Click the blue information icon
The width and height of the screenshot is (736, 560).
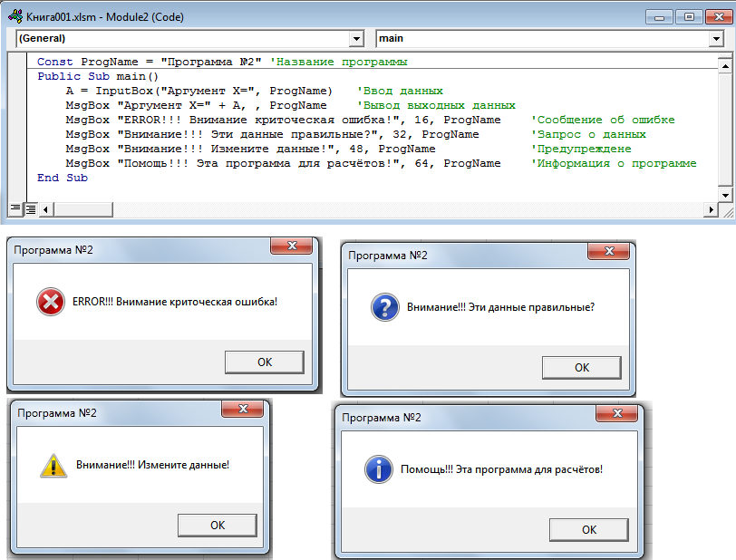(379, 469)
